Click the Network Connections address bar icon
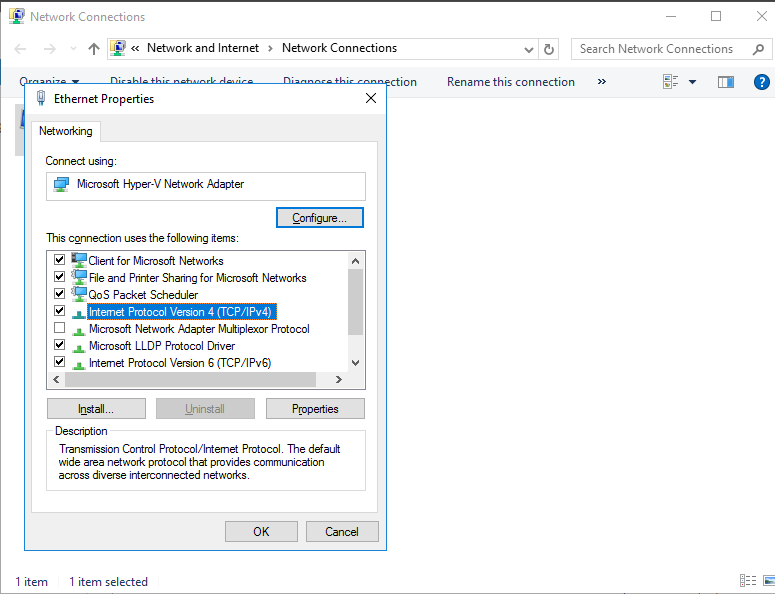The height and width of the screenshot is (594, 775). pos(118,48)
